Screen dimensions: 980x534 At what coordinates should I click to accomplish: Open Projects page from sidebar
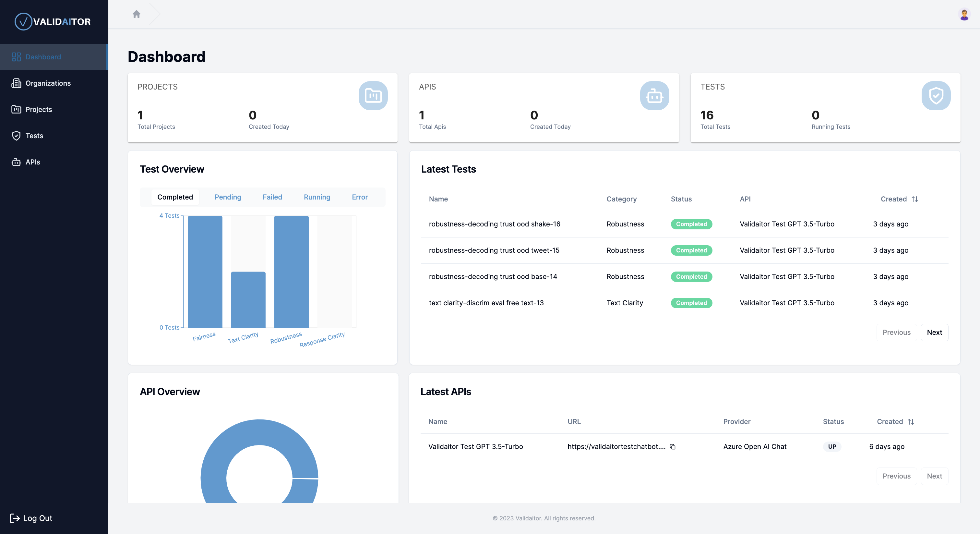(x=54, y=110)
